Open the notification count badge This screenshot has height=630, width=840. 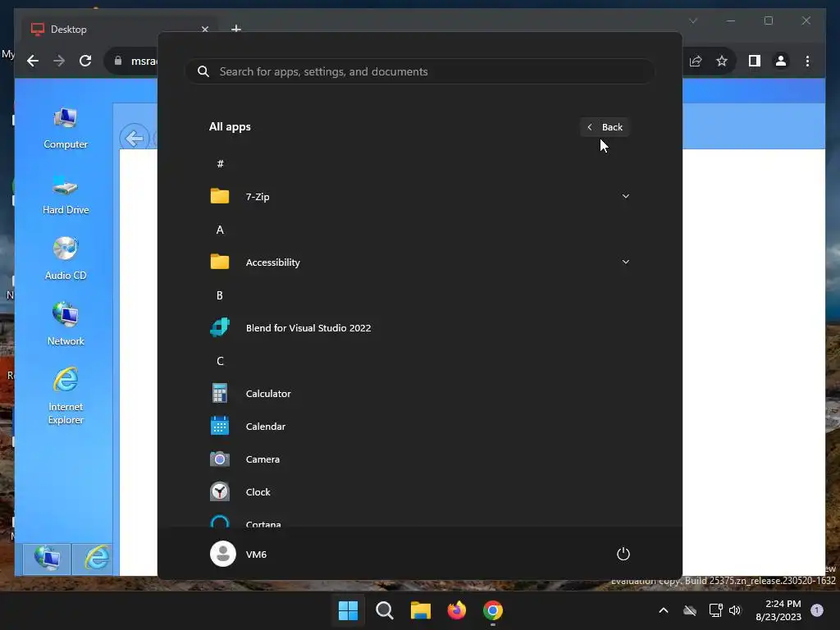coord(817,610)
